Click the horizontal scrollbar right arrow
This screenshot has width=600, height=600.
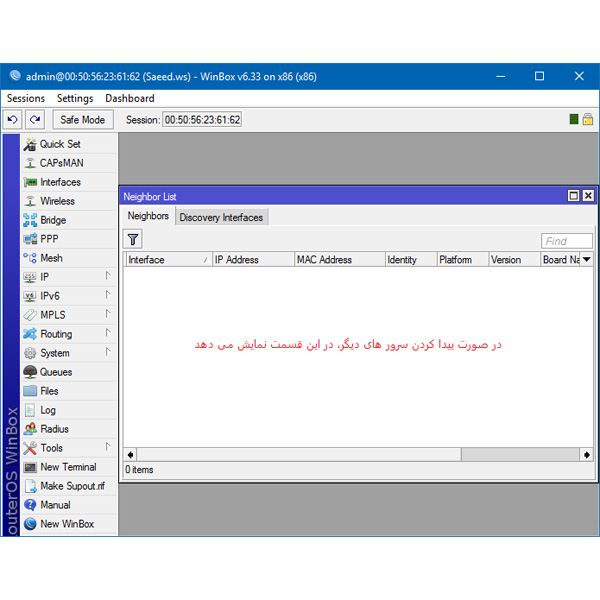(x=587, y=455)
